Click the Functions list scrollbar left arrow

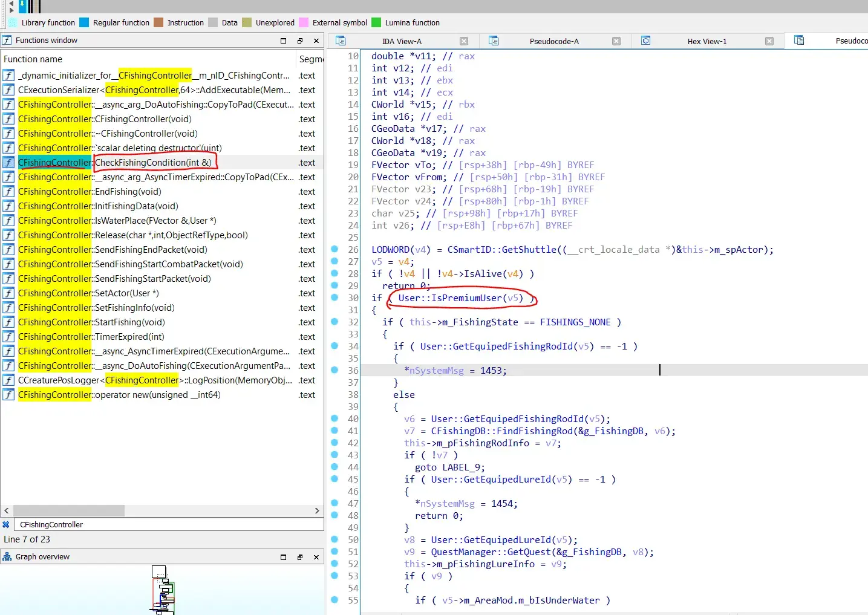click(x=7, y=511)
